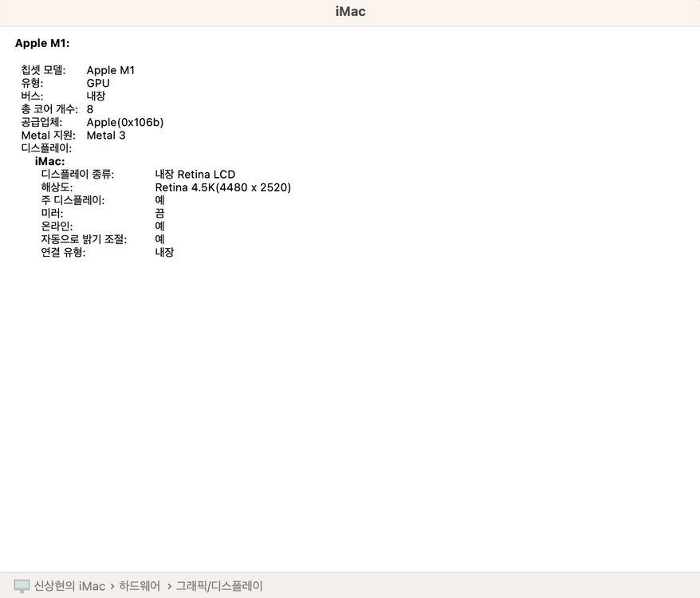Click the 'Metal 3' support value
Screen dimensions: 700x598
click(x=106, y=135)
